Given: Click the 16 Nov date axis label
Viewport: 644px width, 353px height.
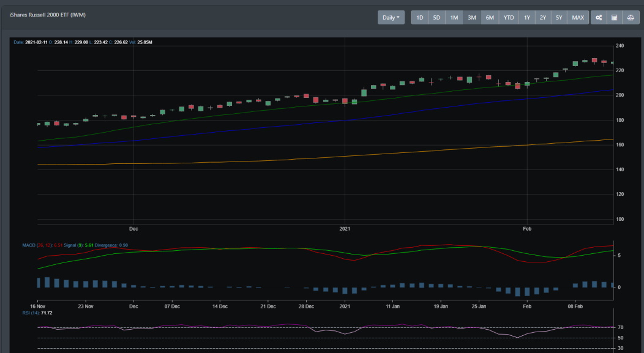Looking at the screenshot, I should point(38,307).
